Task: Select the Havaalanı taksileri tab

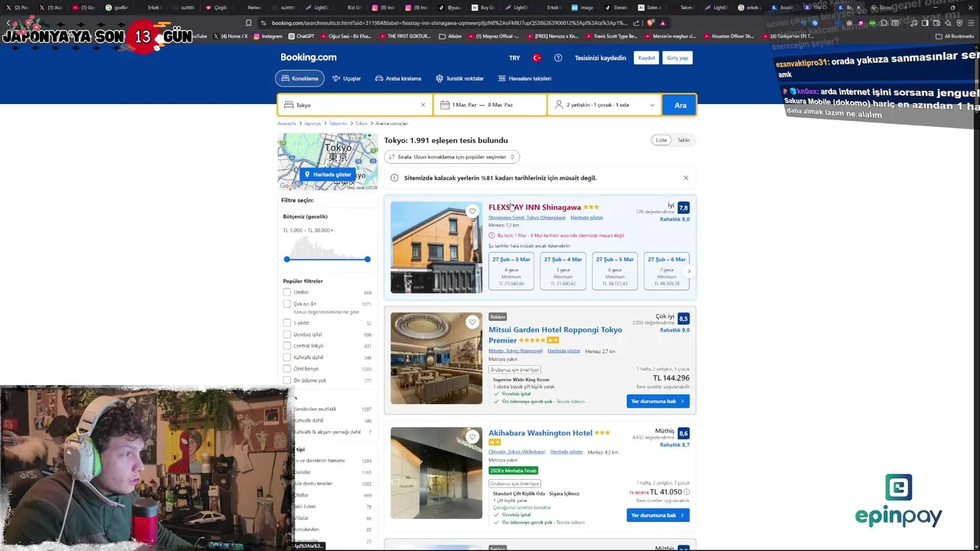Action: 524,78
